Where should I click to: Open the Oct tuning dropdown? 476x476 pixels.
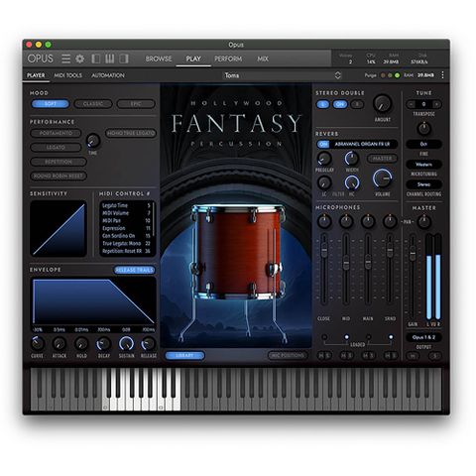(423, 144)
